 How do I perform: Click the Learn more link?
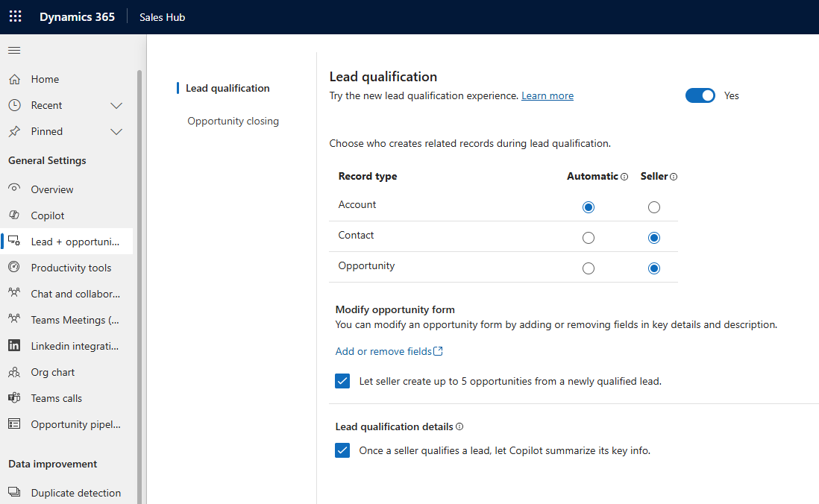[x=547, y=95]
